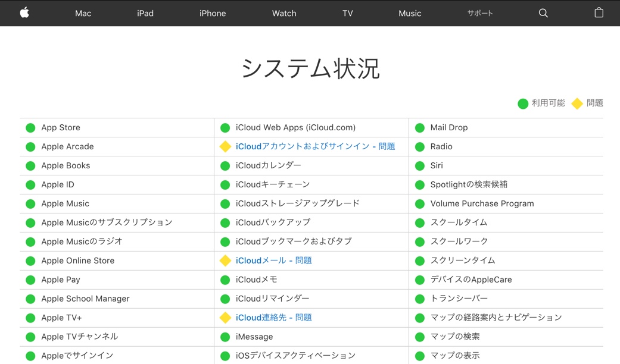Click the Apple TVチャンネル text

[79, 337]
